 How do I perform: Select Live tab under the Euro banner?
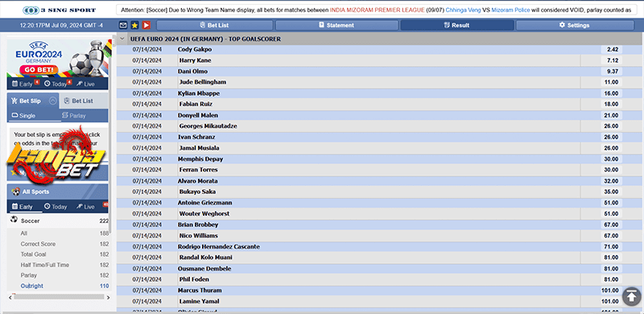pos(86,84)
